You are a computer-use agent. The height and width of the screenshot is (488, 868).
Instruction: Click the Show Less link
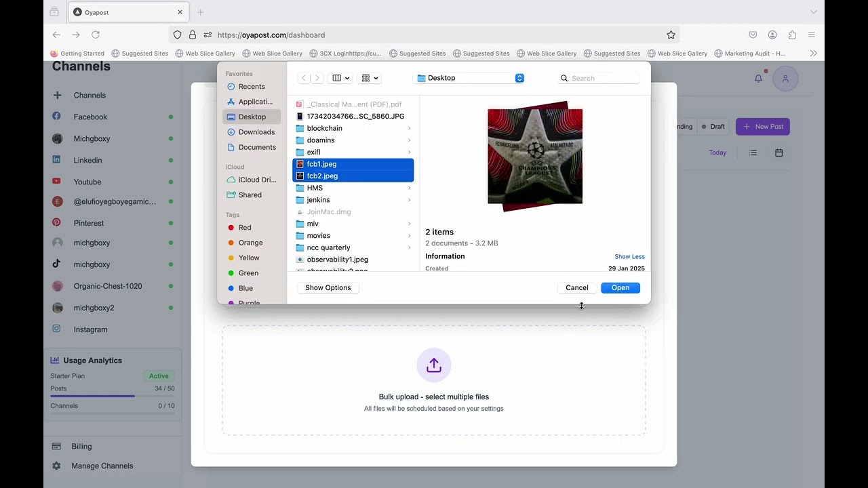point(629,257)
